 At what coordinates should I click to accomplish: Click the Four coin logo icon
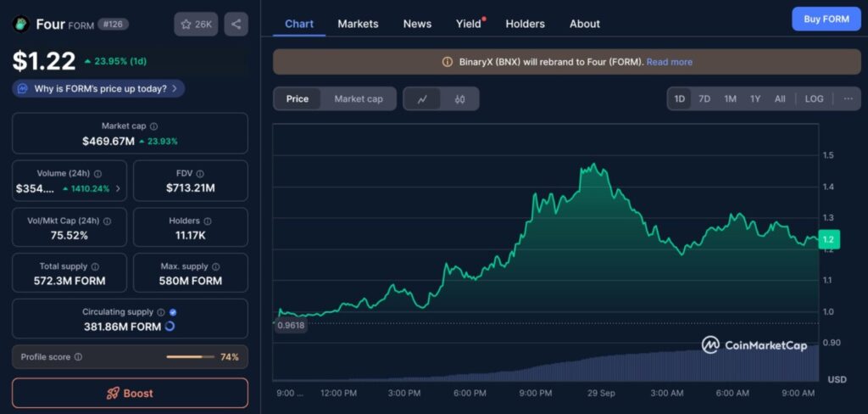pyautogui.click(x=20, y=25)
